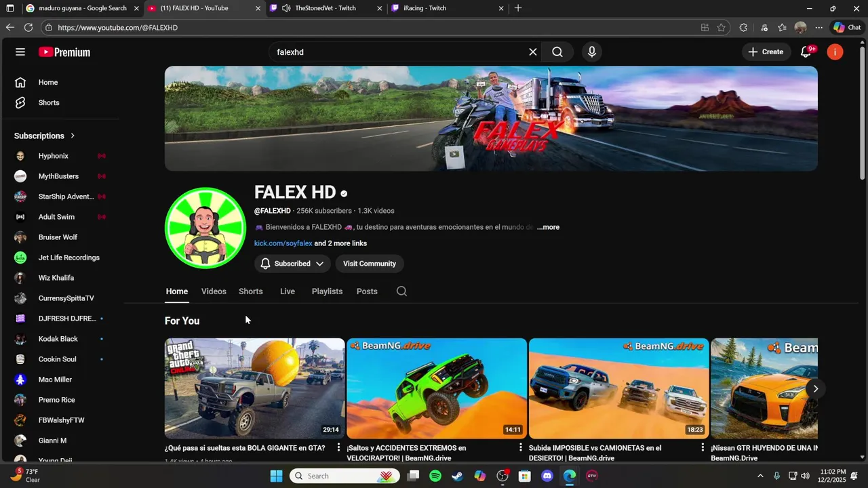Open Copilot Chat in browser
868x488 pixels.
(x=848, y=28)
